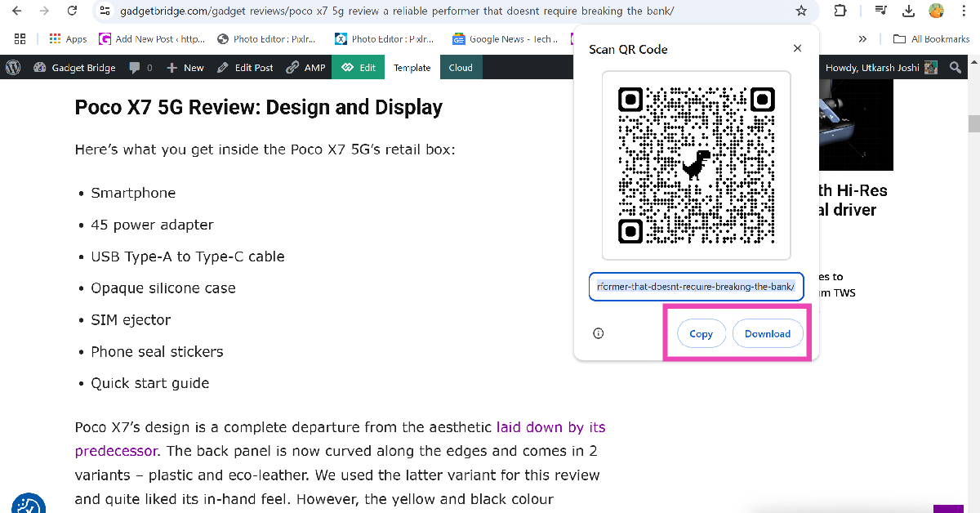
Task: Reload the current page
Action: (x=73, y=11)
